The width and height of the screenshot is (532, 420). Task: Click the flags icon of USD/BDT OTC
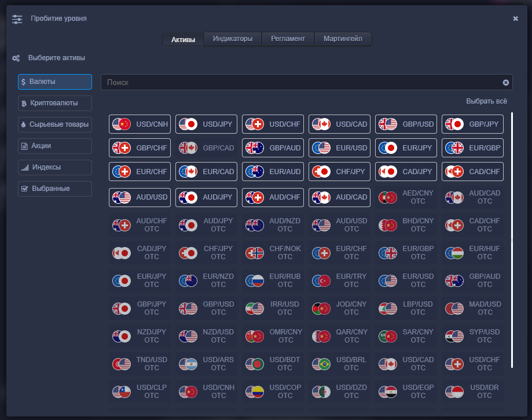[x=255, y=364]
